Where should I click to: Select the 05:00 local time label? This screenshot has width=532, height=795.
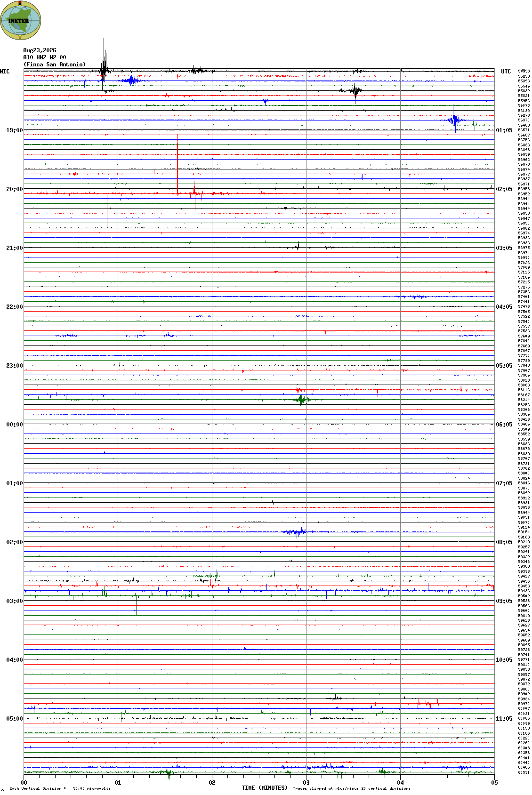pyautogui.click(x=14, y=719)
